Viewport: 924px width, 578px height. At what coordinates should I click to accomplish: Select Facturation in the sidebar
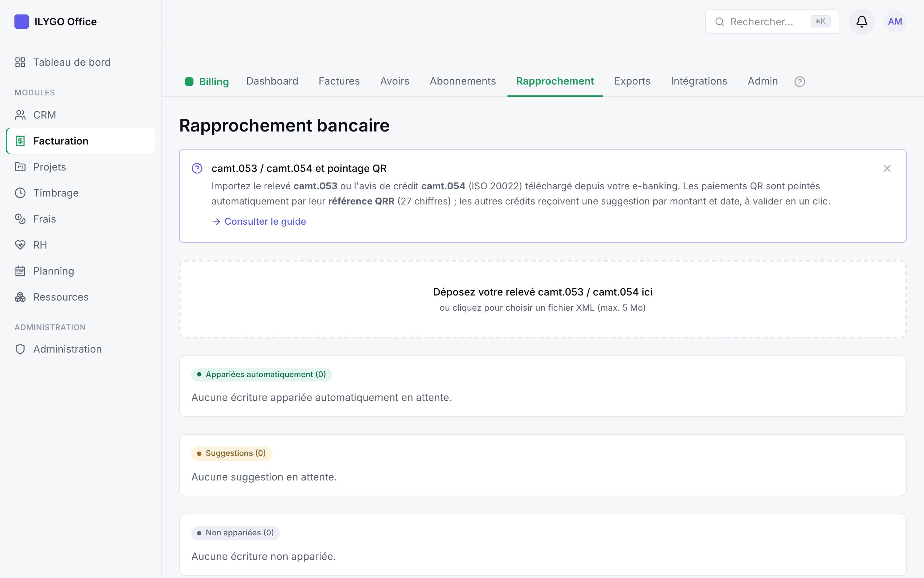(x=80, y=141)
